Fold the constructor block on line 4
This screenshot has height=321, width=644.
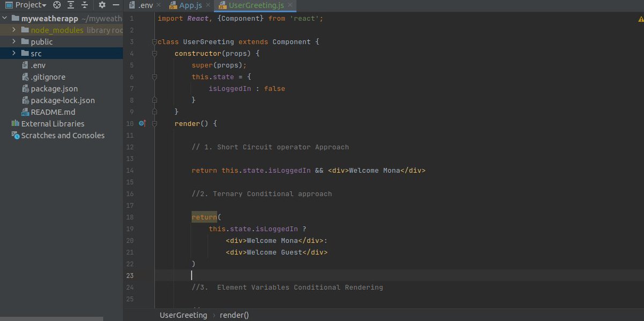(x=155, y=54)
